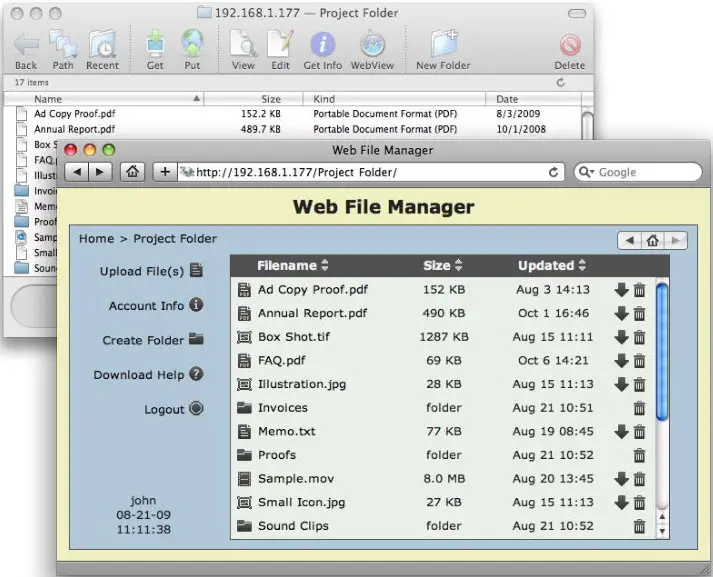Click browser forward button in Safari toolbar
This screenshot has width=713, height=577.
point(100,172)
